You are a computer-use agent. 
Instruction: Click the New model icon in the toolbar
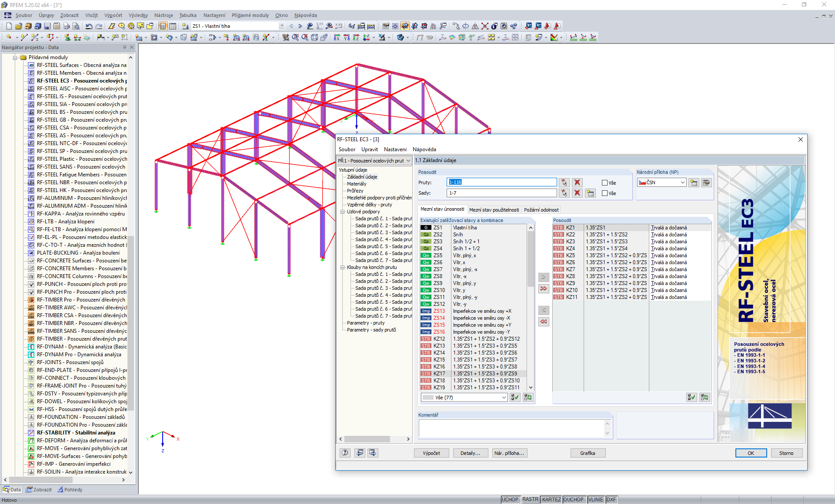point(9,26)
